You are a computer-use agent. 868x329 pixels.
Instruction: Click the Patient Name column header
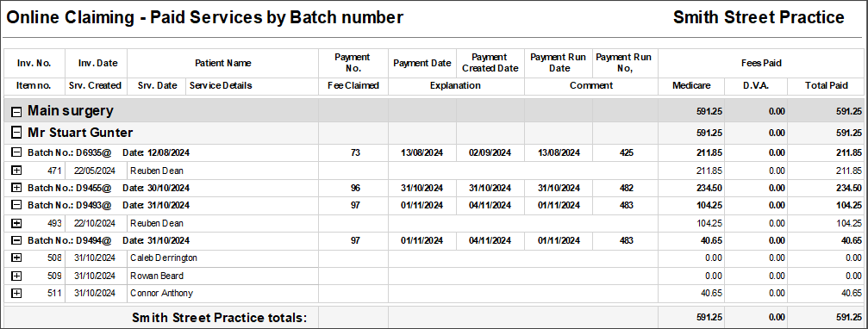pyautogui.click(x=223, y=63)
